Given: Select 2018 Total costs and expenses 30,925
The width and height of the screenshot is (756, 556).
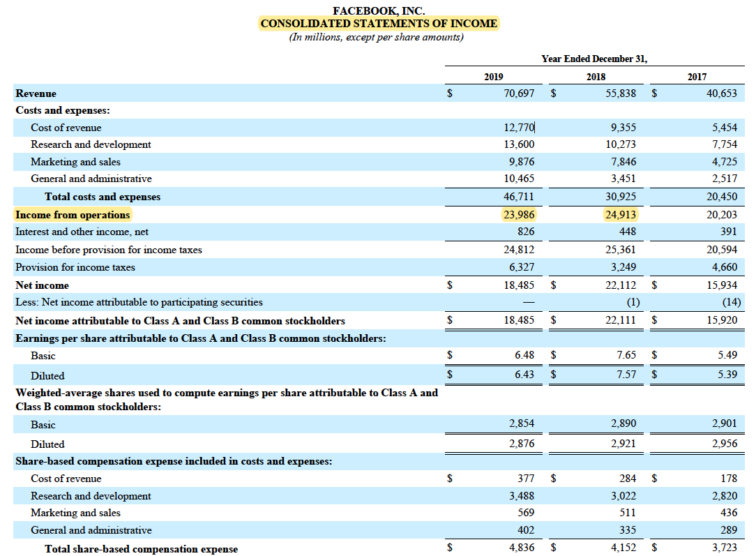Looking at the screenshot, I should tap(621, 196).
